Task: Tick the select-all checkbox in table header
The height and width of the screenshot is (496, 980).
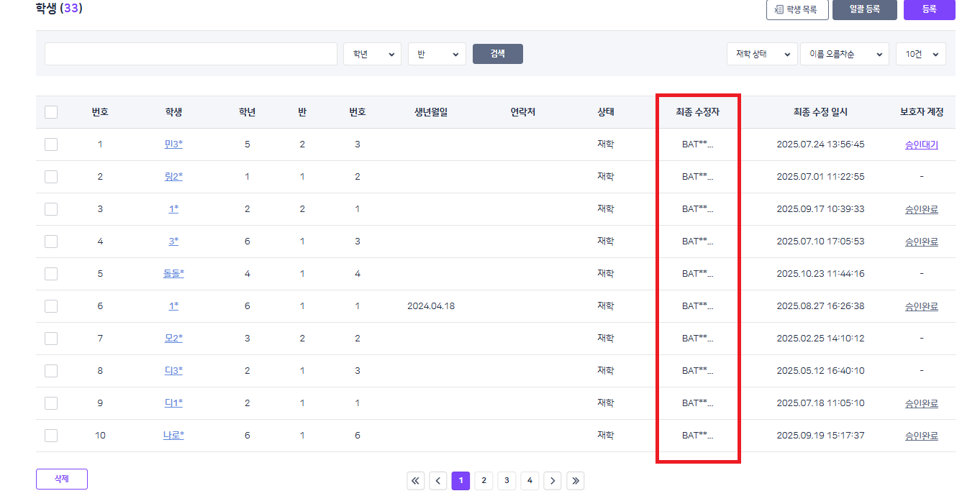Action: click(x=51, y=112)
